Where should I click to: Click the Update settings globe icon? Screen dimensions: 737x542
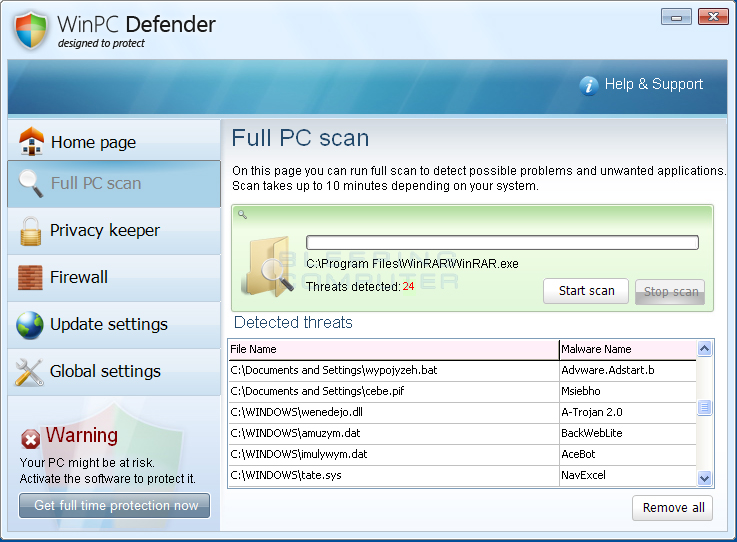30,324
